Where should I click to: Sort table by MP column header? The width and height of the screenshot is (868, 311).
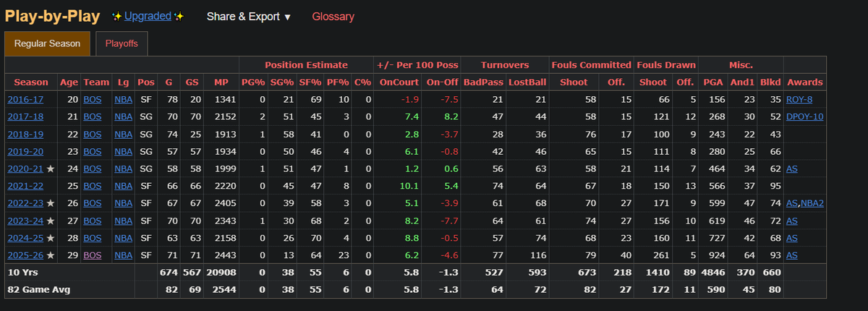(221, 82)
